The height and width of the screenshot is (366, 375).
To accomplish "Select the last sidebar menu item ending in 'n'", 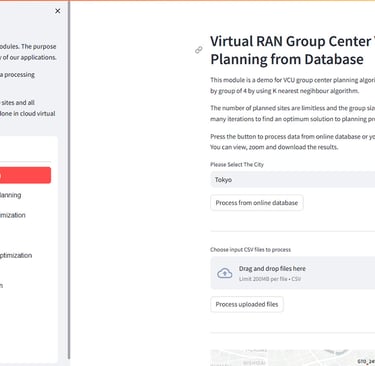I will pyautogui.click(x=2, y=285).
